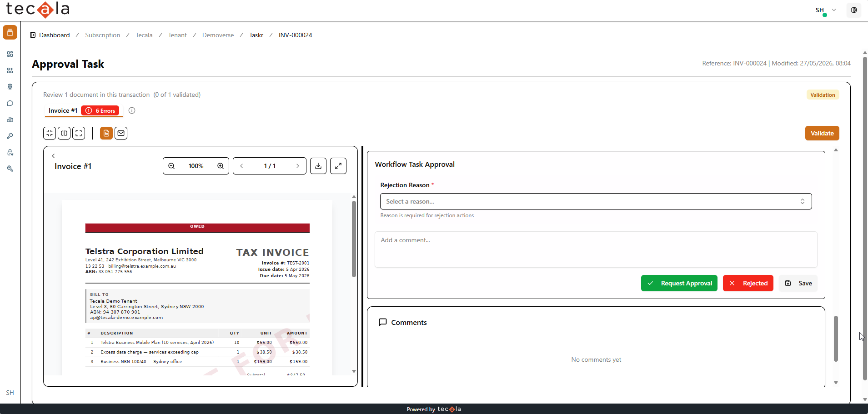The image size is (868, 414).
Task: Expand invoice viewer to full size
Action: (x=338, y=166)
